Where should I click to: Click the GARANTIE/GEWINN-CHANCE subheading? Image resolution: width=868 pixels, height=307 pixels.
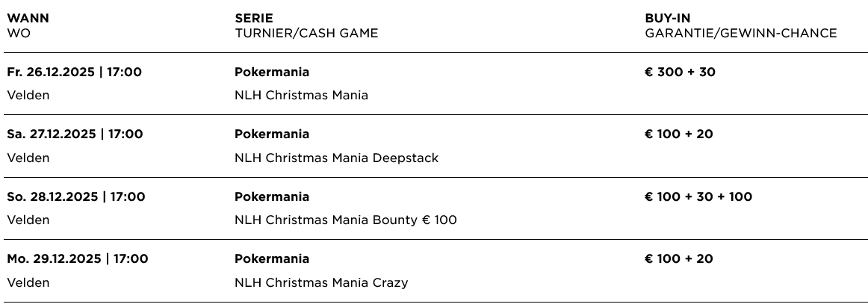point(740,33)
